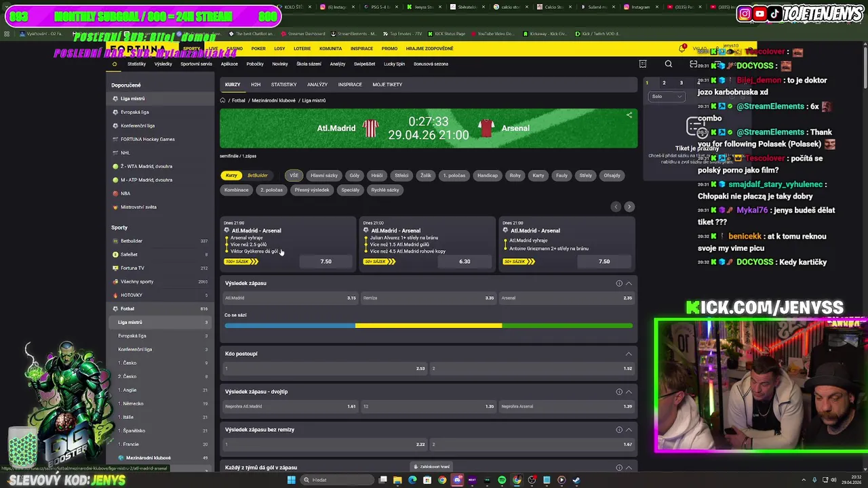Go to home icon in breadcrumb
Screen dimensions: 868x488
(222, 100)
